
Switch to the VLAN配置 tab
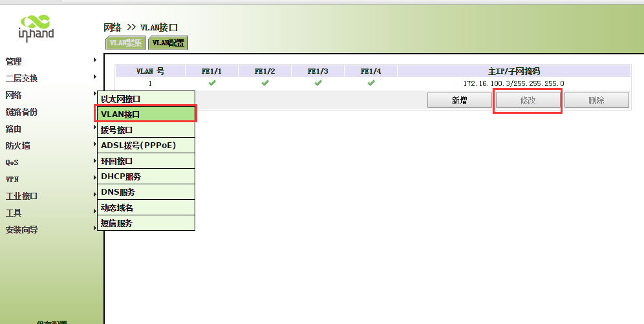click(x=168, y=43)
